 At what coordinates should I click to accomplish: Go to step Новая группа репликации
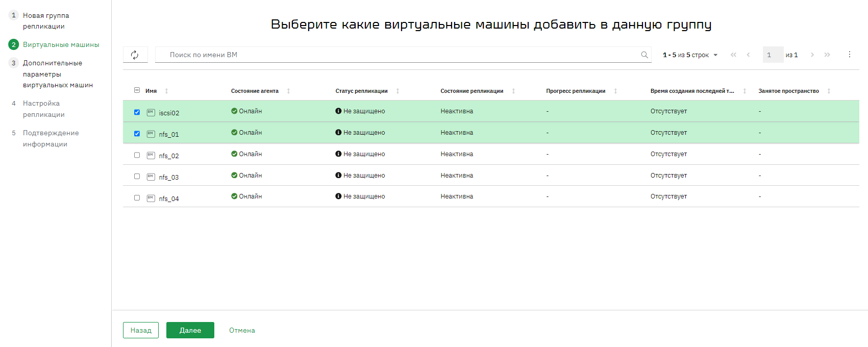46,21
